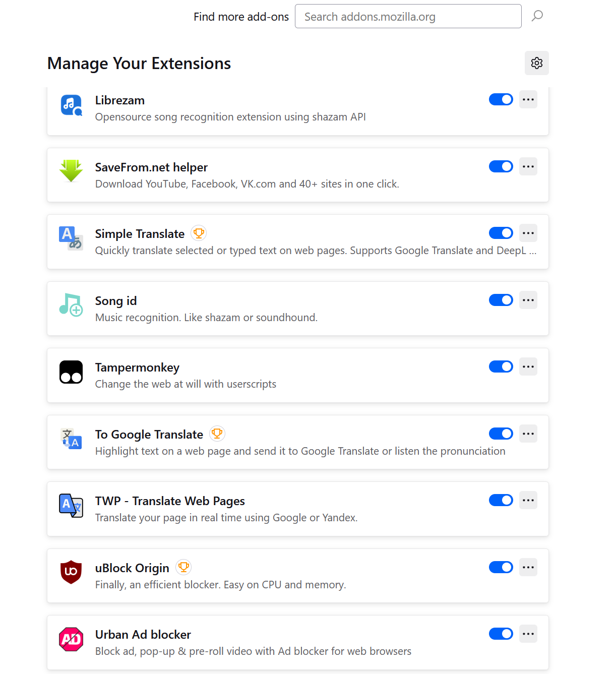616x674 pixels.
Task: Click the Librezam extension icon
Action: coord(71,105)
